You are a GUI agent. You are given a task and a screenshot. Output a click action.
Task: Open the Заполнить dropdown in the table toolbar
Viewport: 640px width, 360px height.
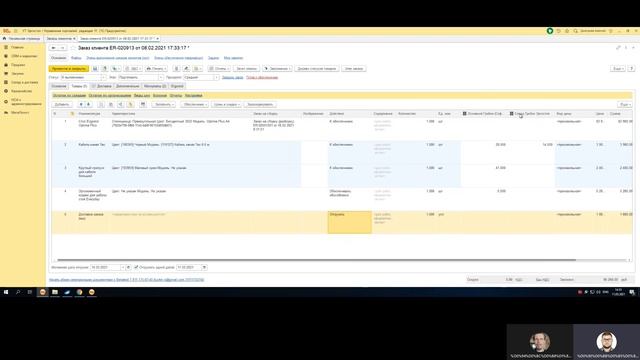pos(164,105)
